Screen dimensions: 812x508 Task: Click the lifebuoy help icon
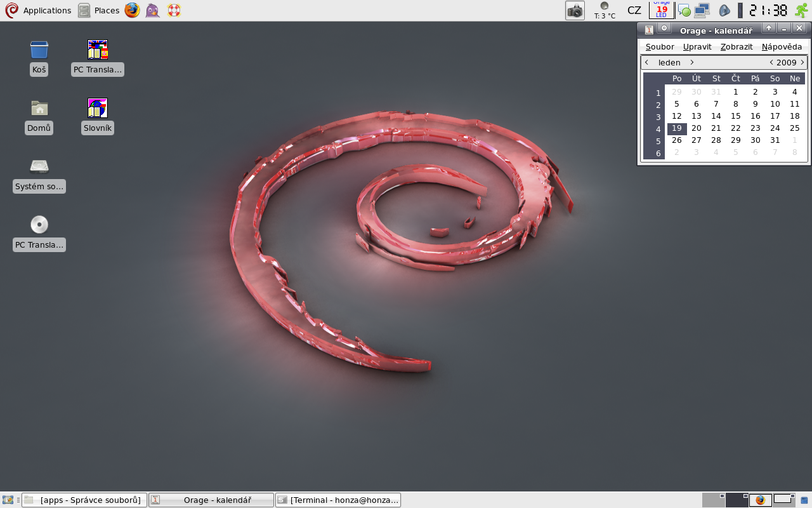pyautogui.click(x=174, y=10)
